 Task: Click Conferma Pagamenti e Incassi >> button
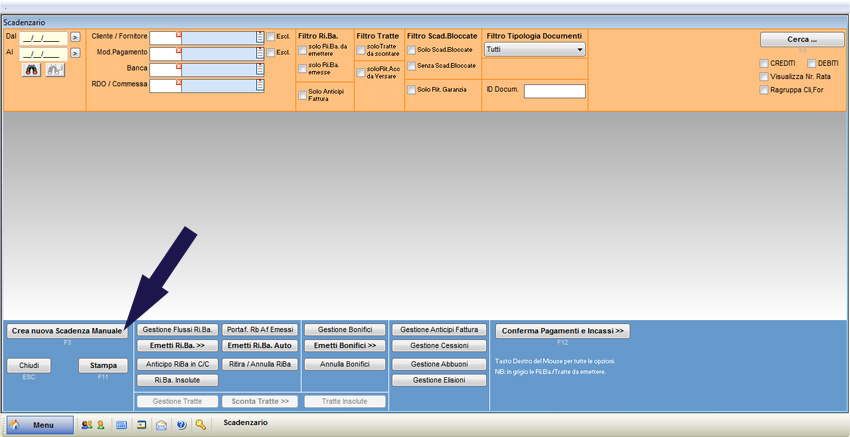pyautogui.click(x=561, y=330)
